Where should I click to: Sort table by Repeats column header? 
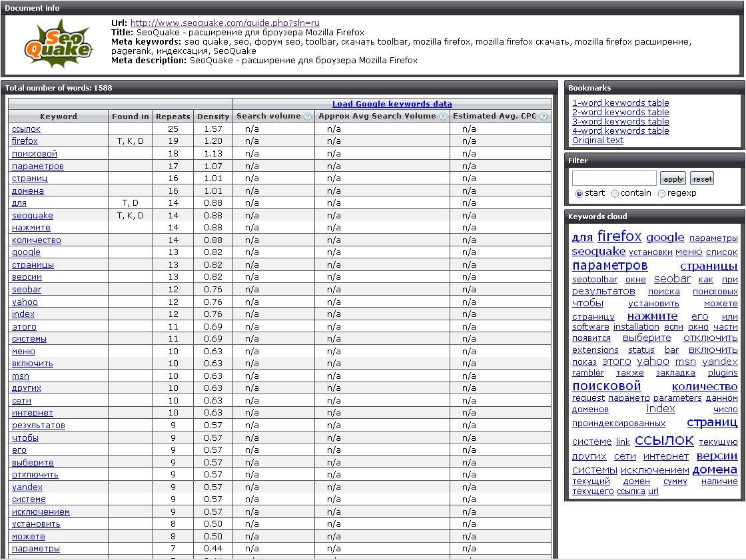(173, 117)
